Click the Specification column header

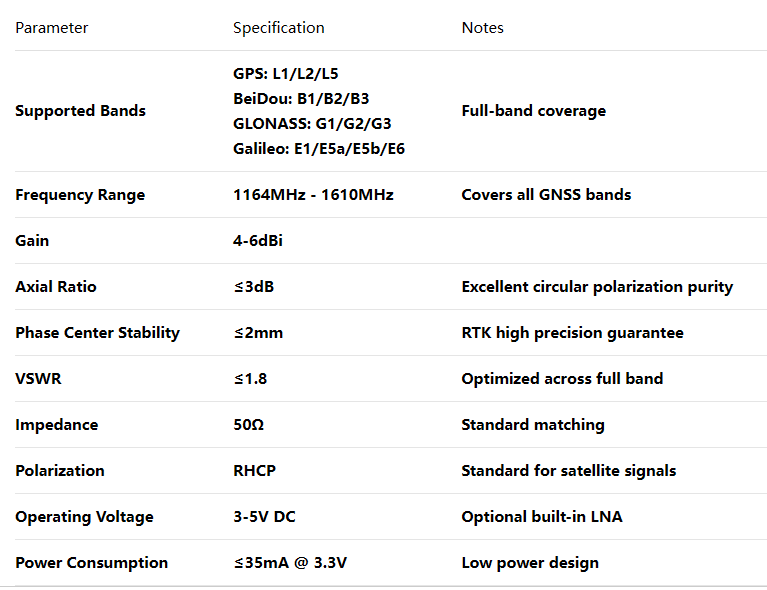coord(278,28)
